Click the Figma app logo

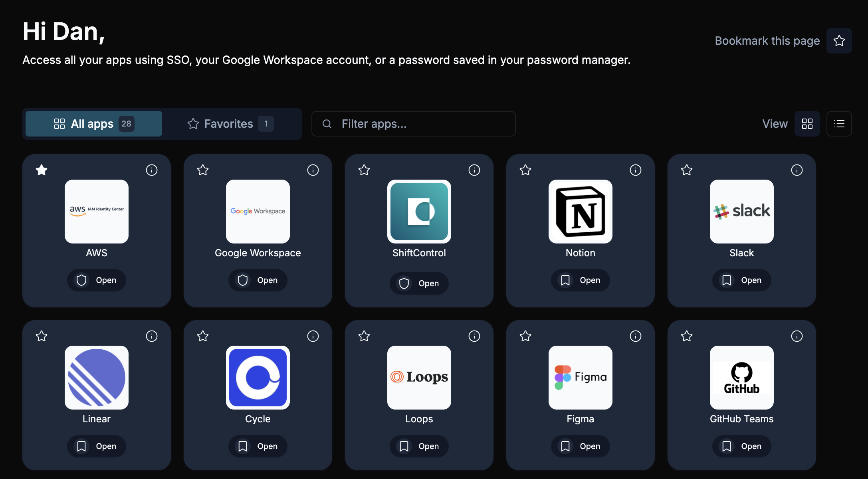point(581,378)
